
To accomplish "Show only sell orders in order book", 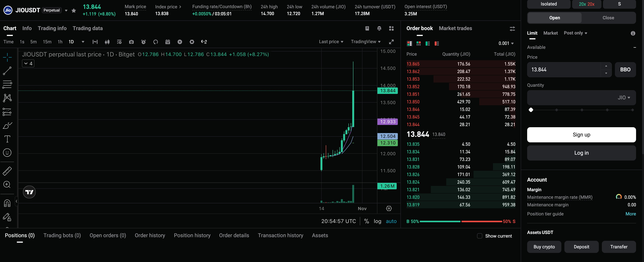I will point(437,44).
